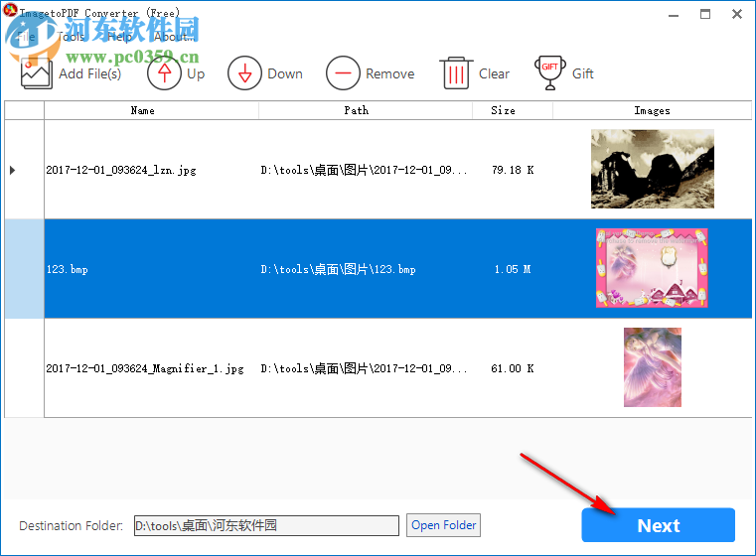The width and height of the screenshot is (756, 556).
Task: Click the Down arrow circle icon
Action: (245, 72)
